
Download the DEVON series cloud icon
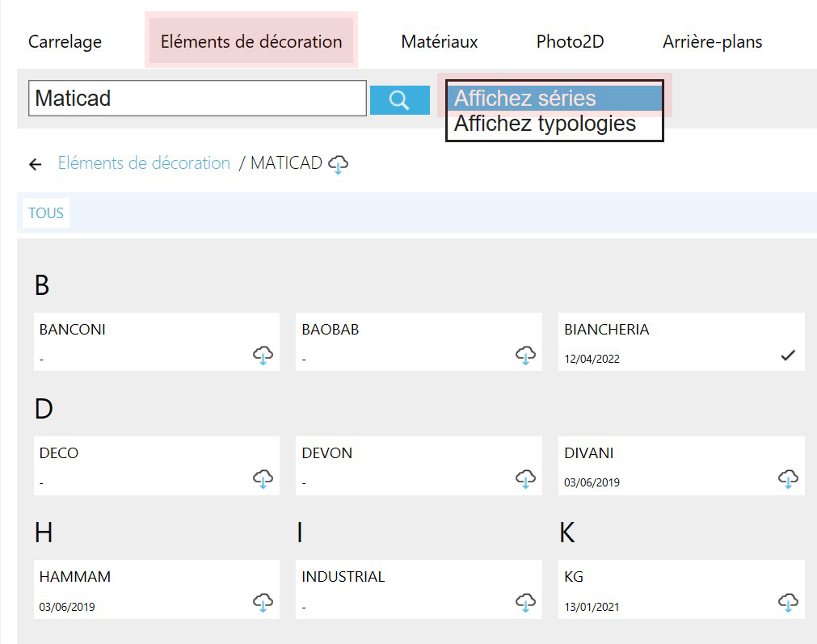pos(526,478)
